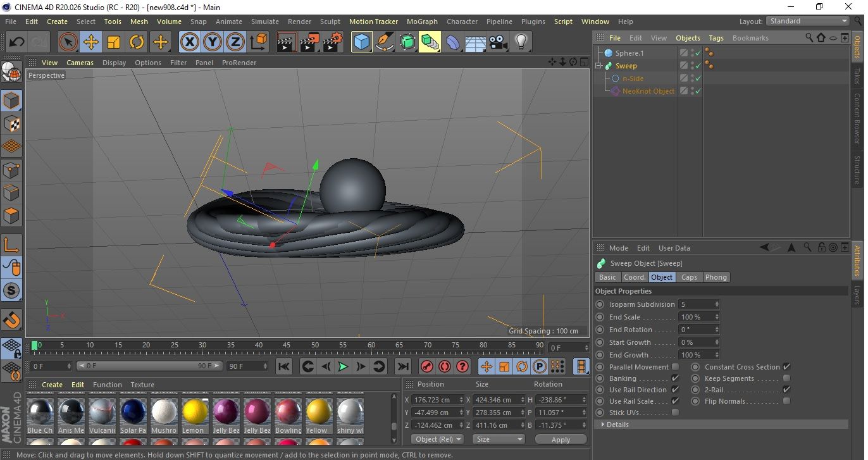Open the Simulate menu

[x=264, y=22]
